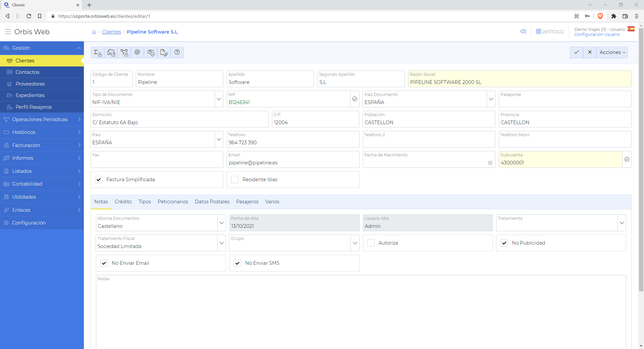Viewport: 644px width, 349px height.
Task: Open Configuración Usuario link
Action: pyautogui.click(x=597, y=35)
